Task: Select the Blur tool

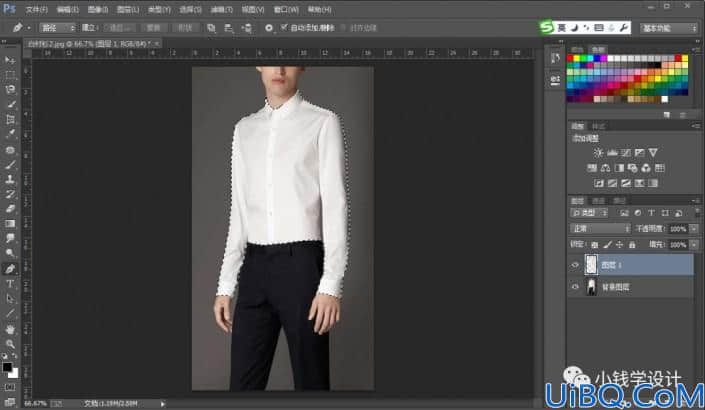Action: (x=10, y=238)
